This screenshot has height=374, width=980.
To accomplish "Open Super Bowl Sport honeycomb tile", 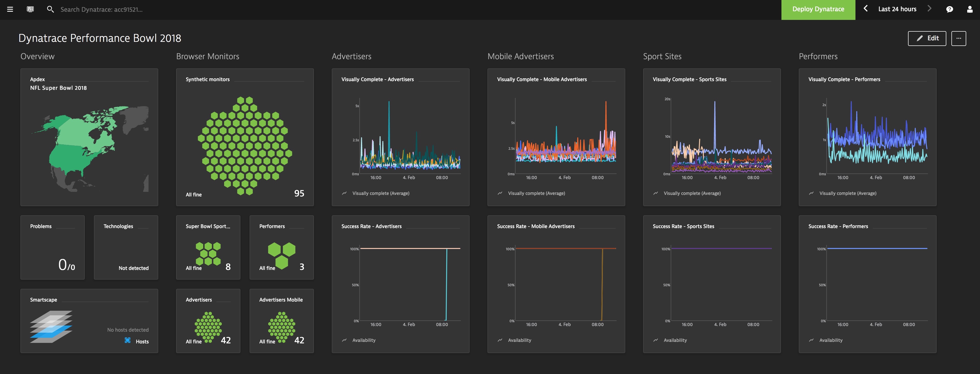I will 208,247.
